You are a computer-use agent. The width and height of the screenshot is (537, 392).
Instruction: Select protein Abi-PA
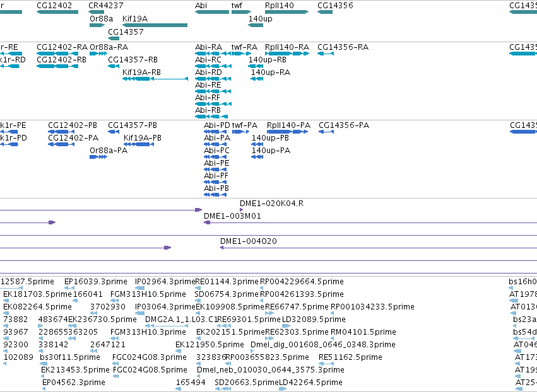[215, 144]
